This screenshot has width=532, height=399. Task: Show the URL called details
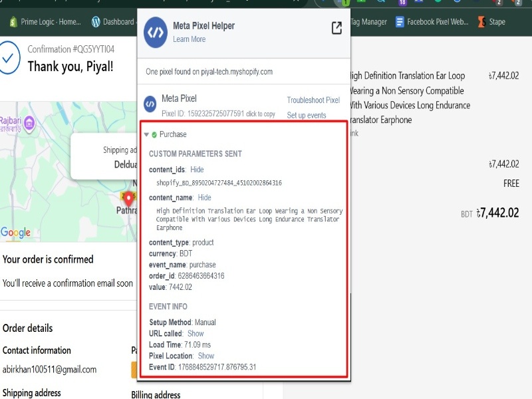point(196,334)
